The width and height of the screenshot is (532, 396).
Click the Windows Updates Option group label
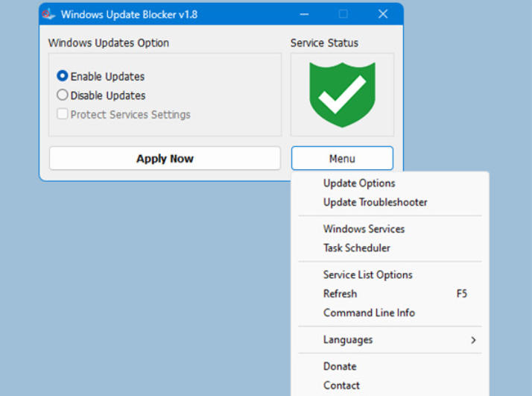coord(109,43)
